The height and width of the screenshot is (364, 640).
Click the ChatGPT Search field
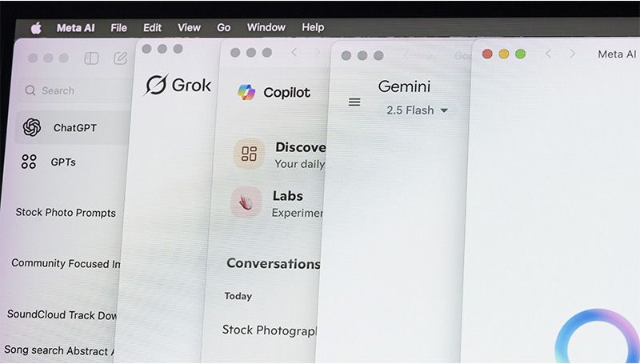click(72, 91)
